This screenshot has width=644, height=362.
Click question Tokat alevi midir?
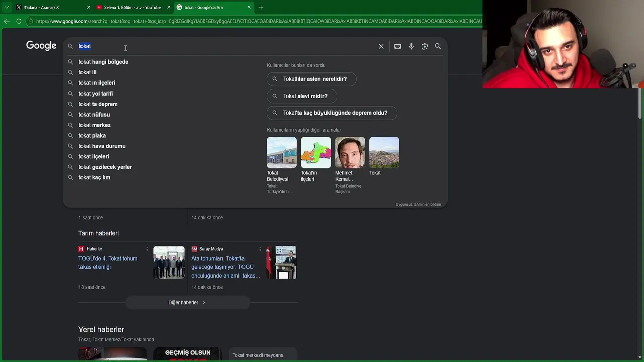[x=302, y=96]
